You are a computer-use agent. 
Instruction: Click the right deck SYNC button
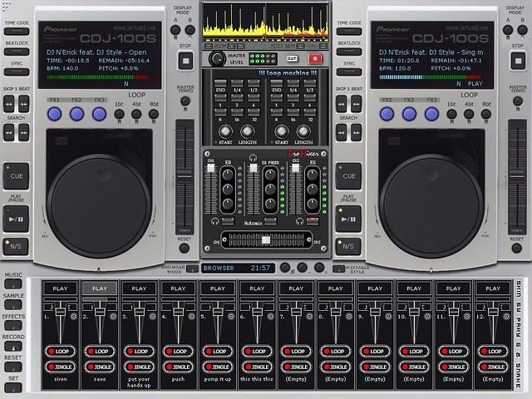coord(349,72)
